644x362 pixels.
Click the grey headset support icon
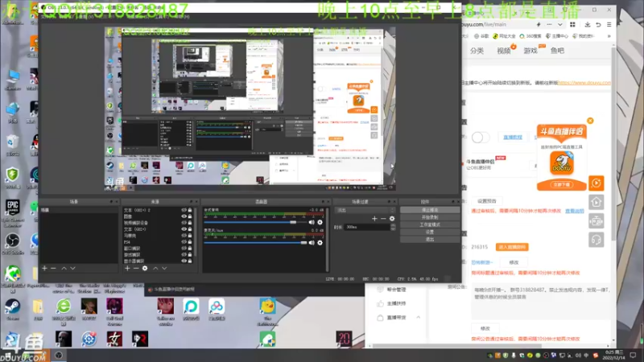coord(597,240)
